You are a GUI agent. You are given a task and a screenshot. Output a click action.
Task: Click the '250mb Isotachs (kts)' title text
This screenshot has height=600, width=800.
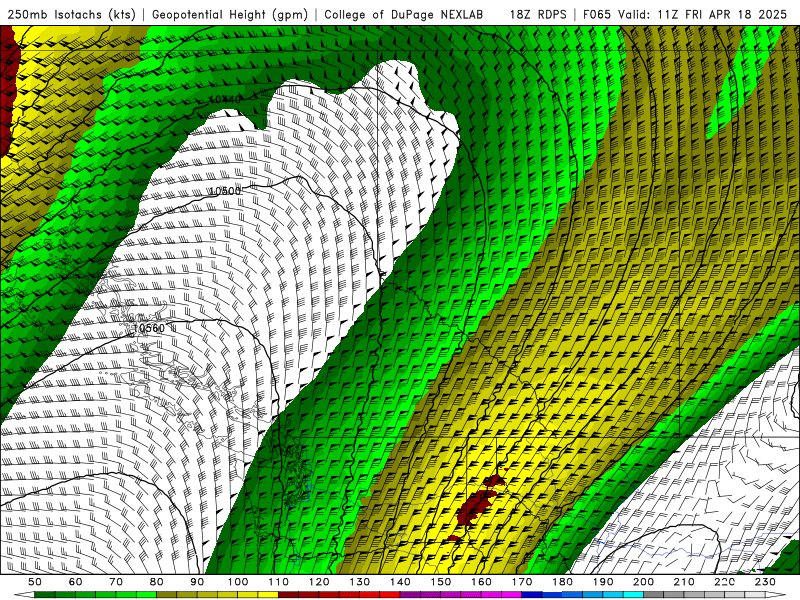[71, 15]
